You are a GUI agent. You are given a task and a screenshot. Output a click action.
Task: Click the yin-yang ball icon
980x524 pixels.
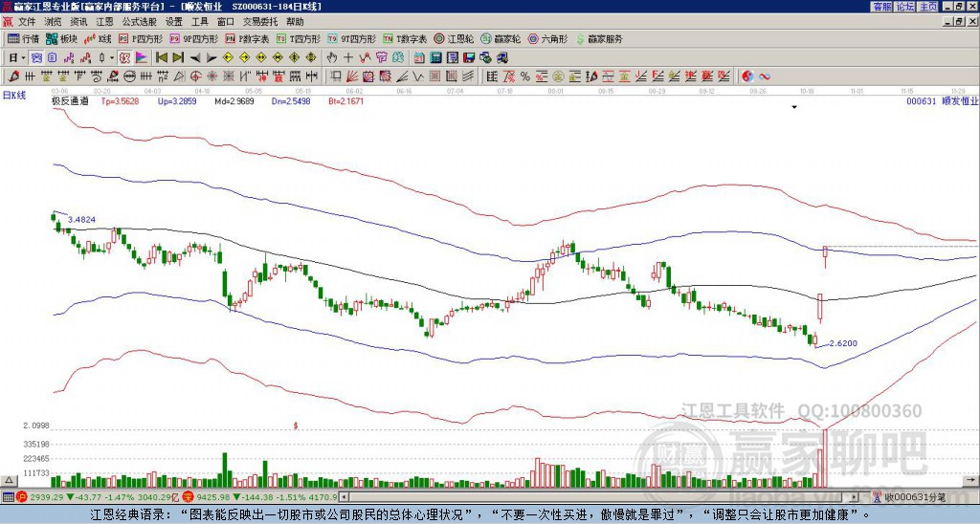click(747, 76)
